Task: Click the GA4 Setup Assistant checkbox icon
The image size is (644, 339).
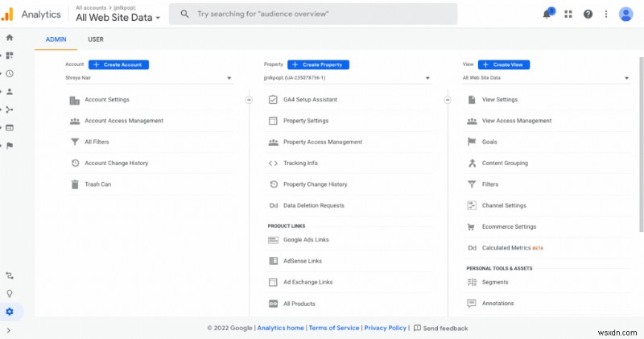Action: pyautogui.click(x=273, y=99)
